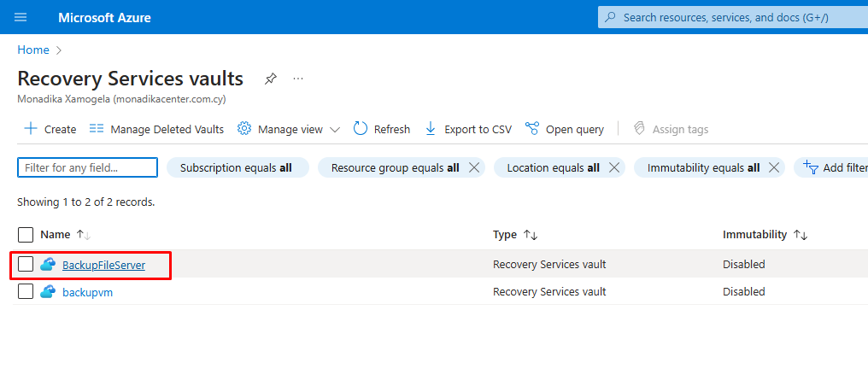Image resolution: width=868 pixels, height=392 pixels.
Task: Click the BackupFileServer vault icon
Action: coord(48,265)
